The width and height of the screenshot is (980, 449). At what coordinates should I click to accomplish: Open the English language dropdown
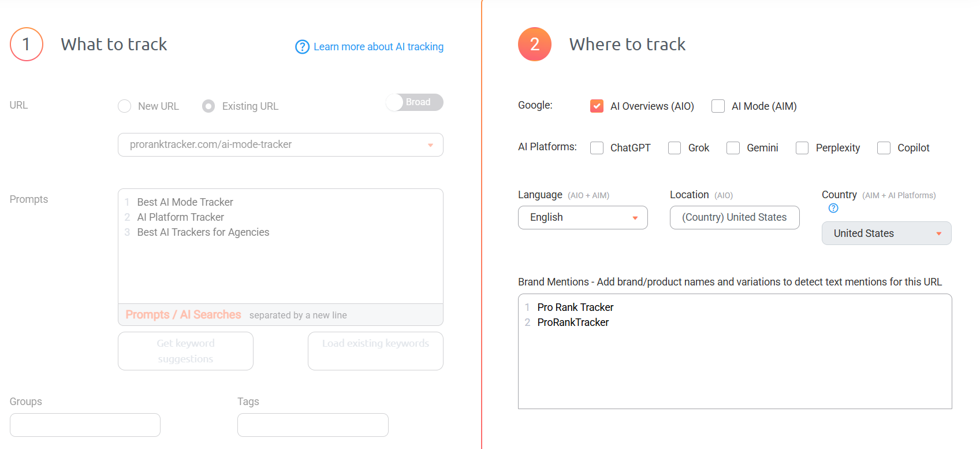[x=583, y=217]
